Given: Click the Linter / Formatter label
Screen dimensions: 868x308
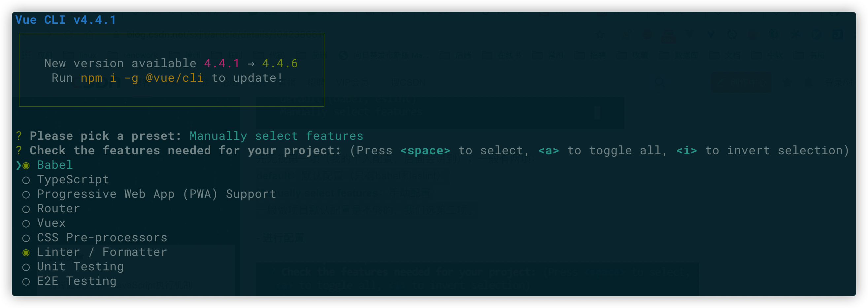Looking at the screenshot, I should click(x=102, y=252).
